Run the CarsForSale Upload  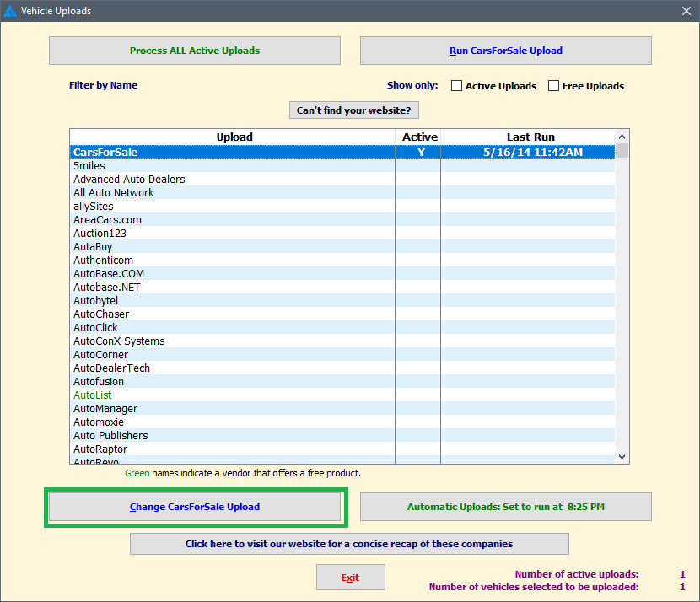(x=506, y=51)
